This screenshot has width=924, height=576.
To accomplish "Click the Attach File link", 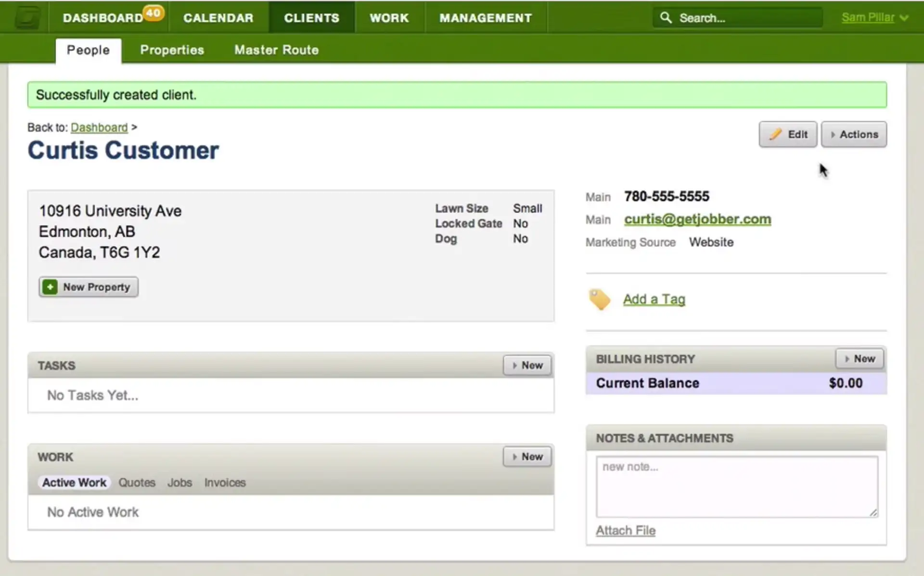I will [625, 531].
